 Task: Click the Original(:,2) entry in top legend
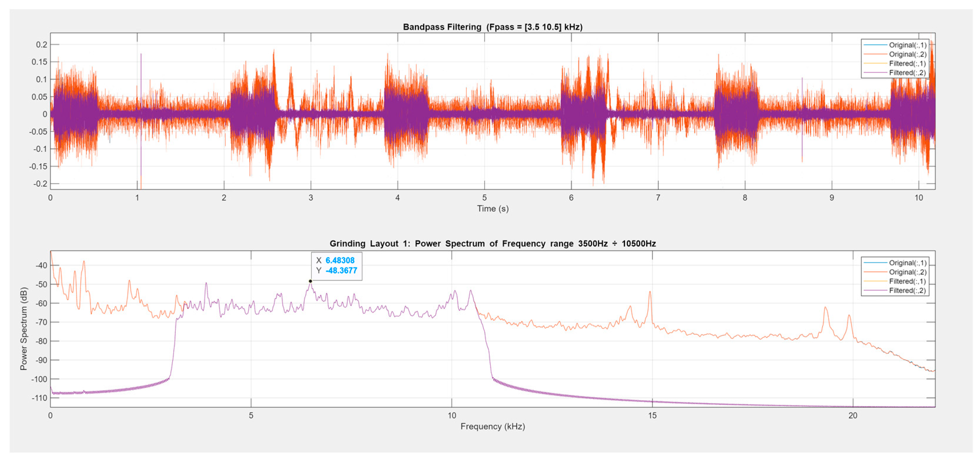click(907, 54)
